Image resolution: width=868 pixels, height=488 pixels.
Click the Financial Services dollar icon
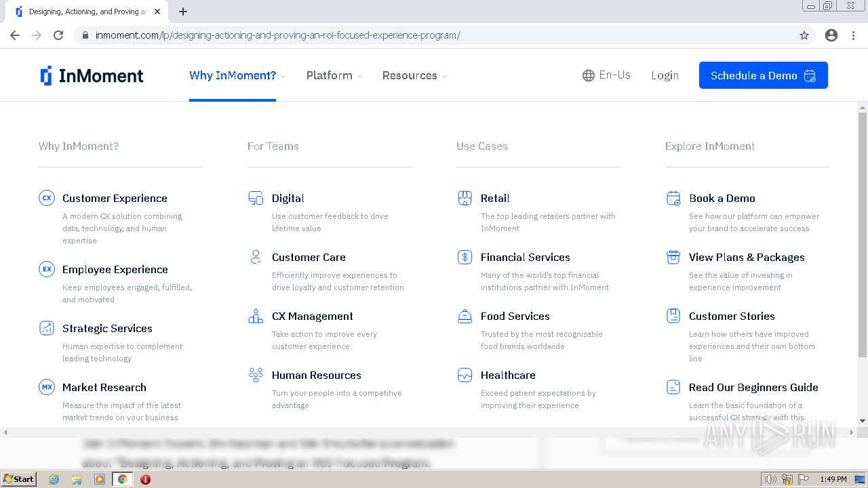(465, 257)
